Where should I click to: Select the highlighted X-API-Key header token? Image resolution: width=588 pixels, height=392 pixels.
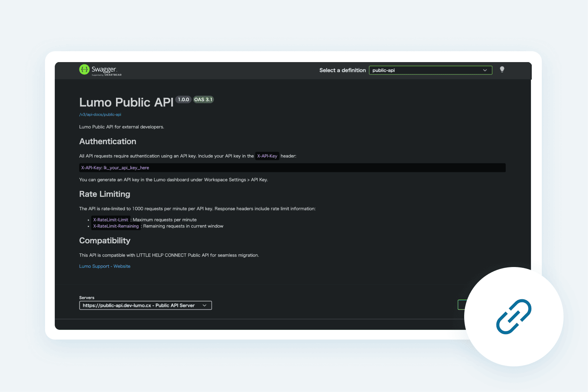coord(267,156)
